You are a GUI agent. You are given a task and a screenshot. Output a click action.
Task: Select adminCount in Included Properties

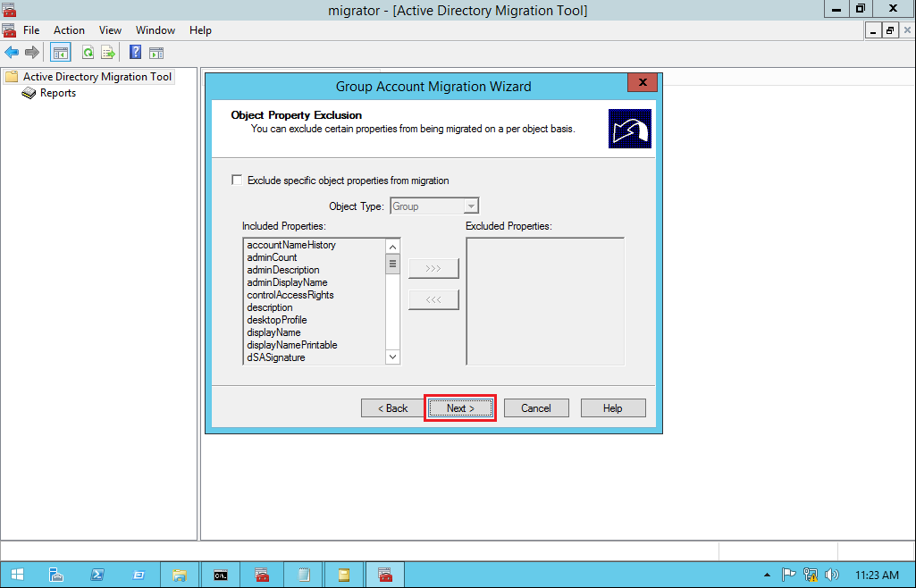coord(273,257)
